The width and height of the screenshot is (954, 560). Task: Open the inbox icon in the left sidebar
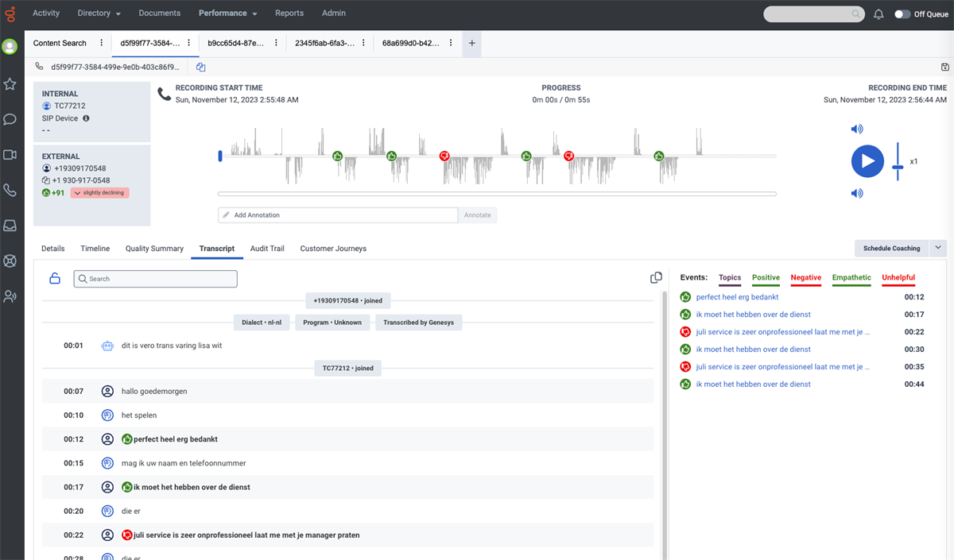coord(11,226)
